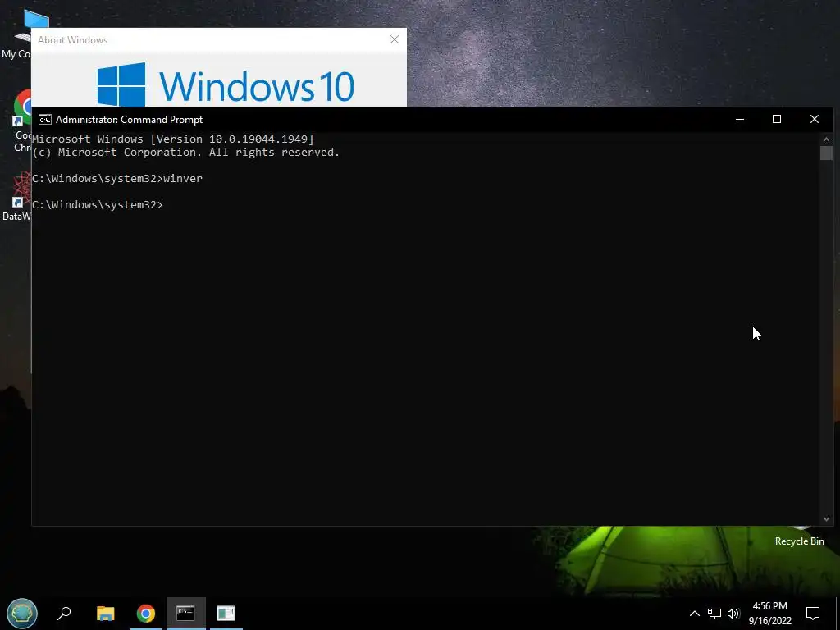Open network status tray icon

[714, 614]
